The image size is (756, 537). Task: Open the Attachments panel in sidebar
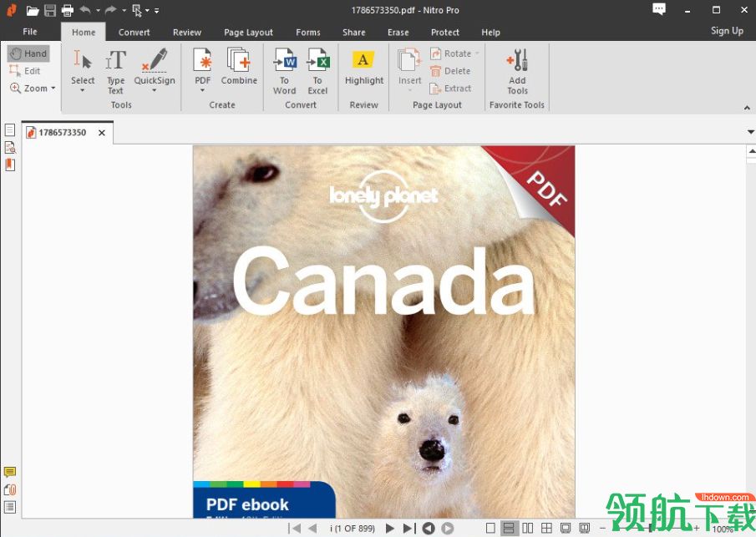10,489
